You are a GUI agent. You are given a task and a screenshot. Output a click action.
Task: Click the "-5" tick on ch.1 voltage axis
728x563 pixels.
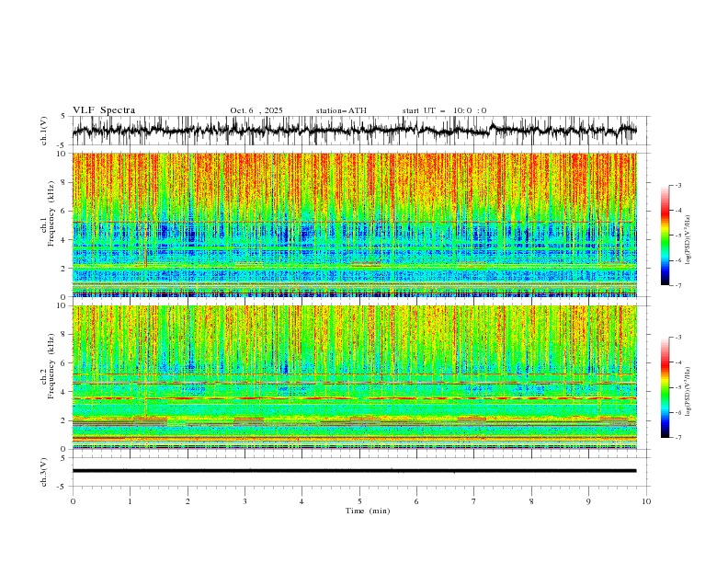point(63,145)
